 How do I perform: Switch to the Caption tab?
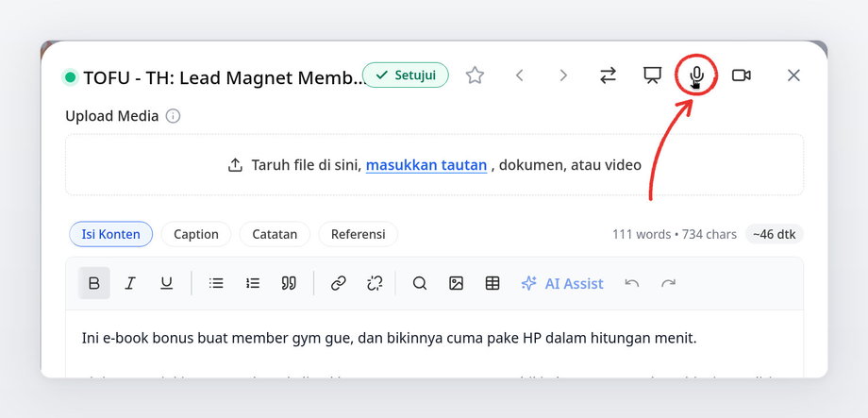click(x=196, y=234)
